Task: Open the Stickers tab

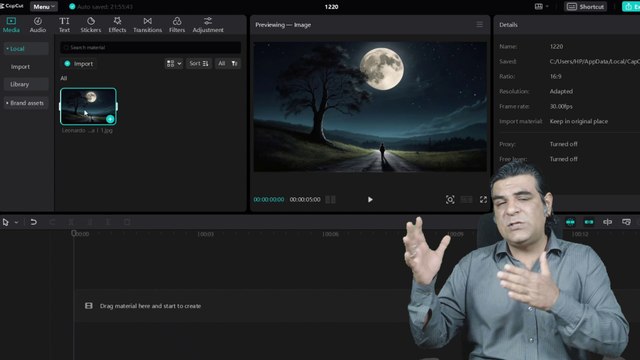Action: (91, 24)
